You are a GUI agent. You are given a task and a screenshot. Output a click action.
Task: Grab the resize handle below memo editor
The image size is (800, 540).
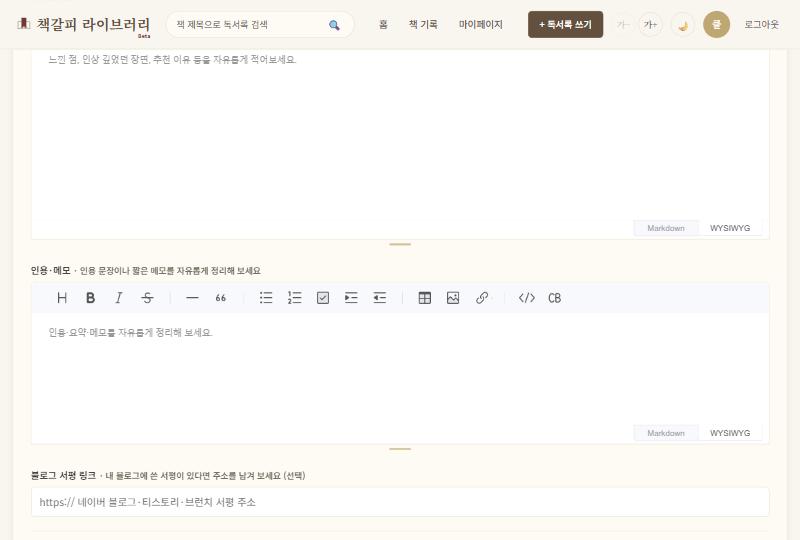point(400,449)
